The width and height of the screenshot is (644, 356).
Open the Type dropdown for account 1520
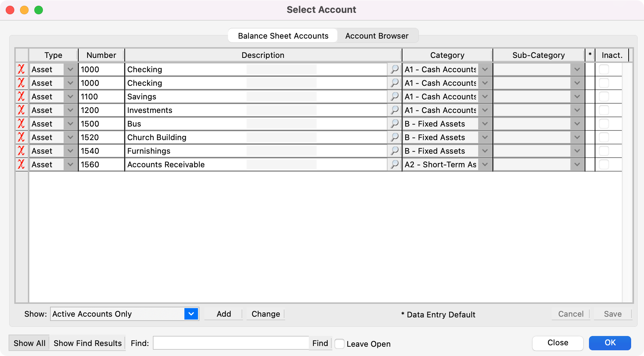click(70, 137)
